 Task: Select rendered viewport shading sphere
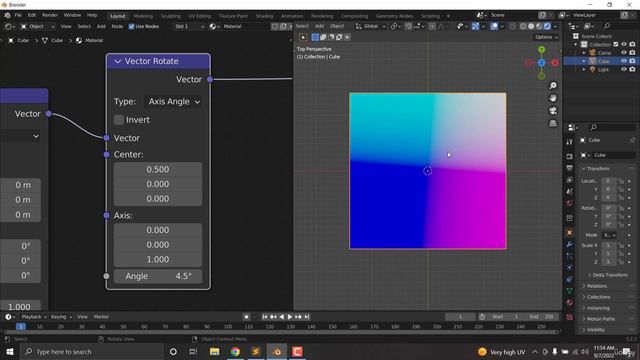547,26
